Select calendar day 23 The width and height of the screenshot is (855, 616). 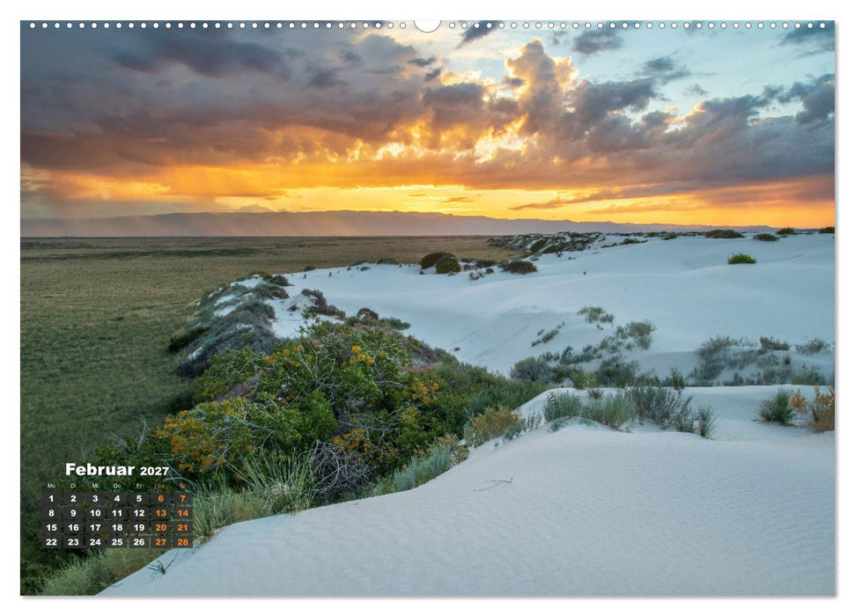pos(73,542)
